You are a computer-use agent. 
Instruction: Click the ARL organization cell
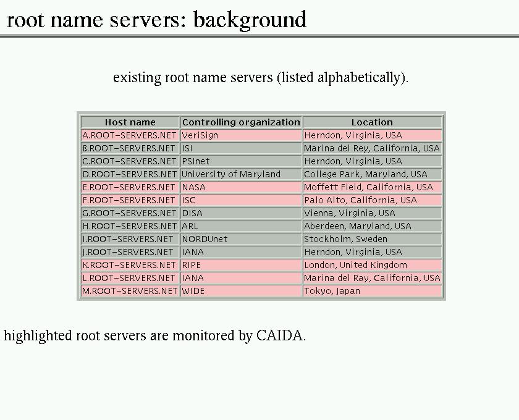click(x=241, y=226)
